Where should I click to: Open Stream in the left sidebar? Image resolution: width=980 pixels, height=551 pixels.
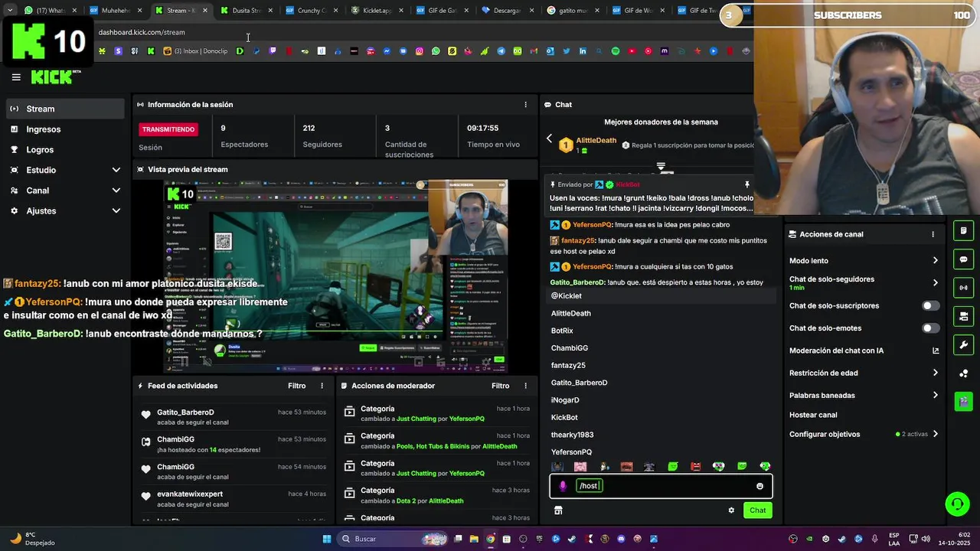coord(65,109)
